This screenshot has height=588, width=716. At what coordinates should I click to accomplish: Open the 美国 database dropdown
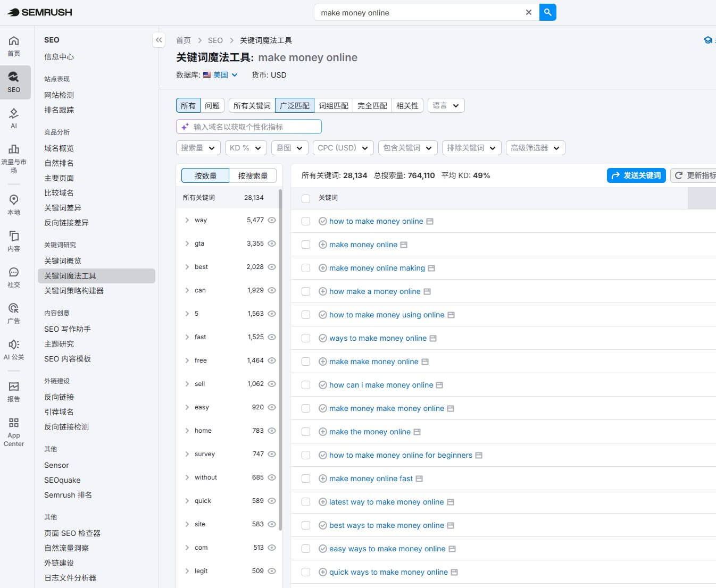point(220,75)
